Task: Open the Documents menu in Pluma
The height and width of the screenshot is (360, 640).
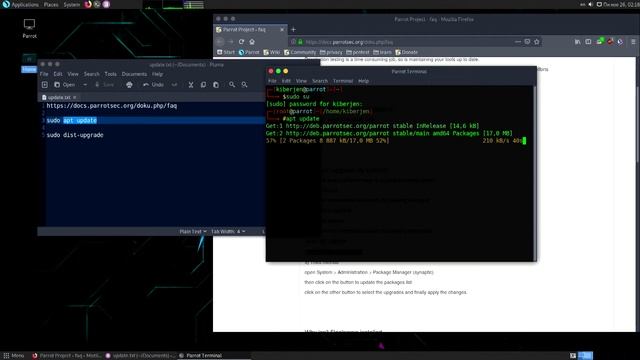Action: pos(134,74)
